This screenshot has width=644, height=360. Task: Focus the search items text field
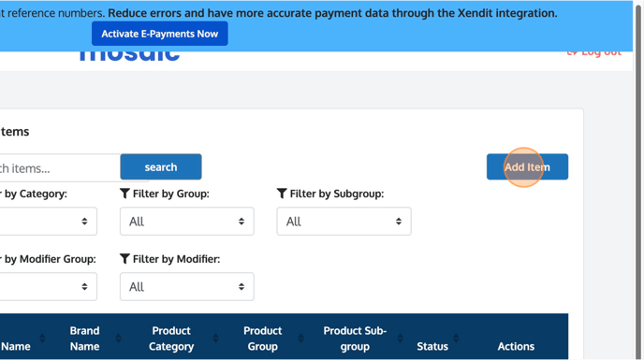click(60, 168)
